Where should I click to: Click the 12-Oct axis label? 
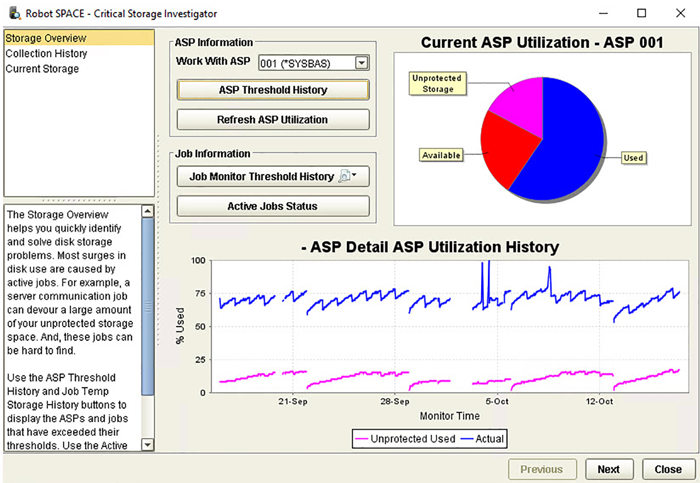point(599,401)
